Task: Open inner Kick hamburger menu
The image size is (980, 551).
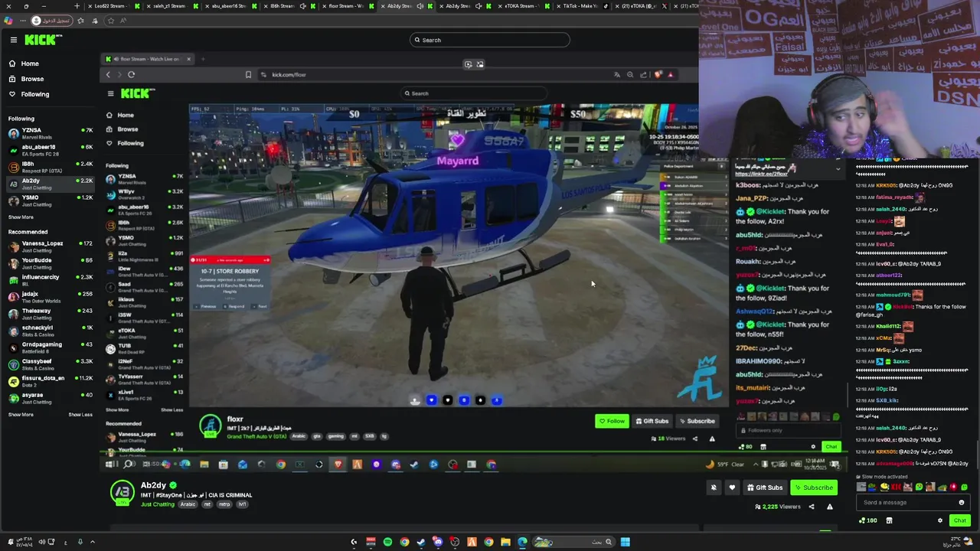Action: click(x=110, y=93)
